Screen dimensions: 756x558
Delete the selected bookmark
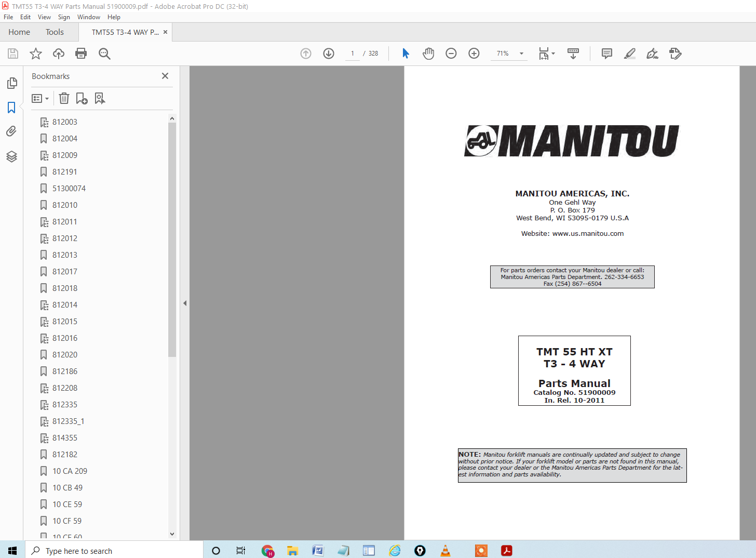[x=64, y=98]
